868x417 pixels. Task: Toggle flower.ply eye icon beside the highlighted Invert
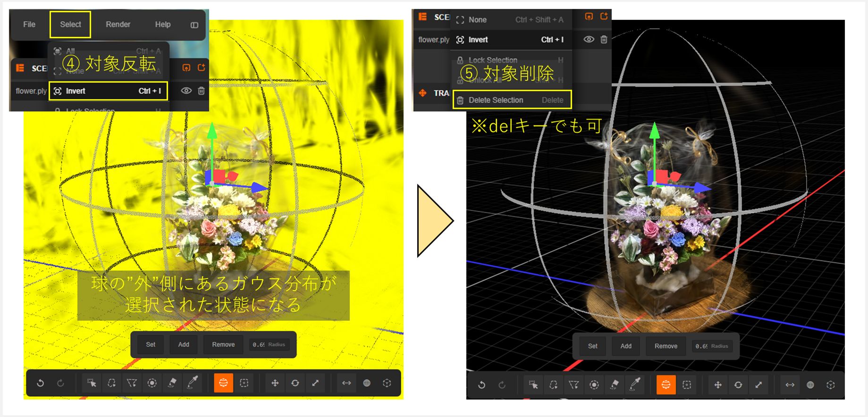point(186,91)
